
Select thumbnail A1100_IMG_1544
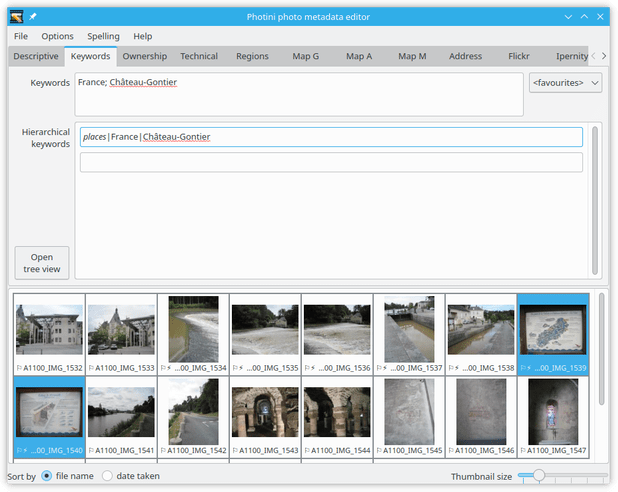tap(337, 416)
